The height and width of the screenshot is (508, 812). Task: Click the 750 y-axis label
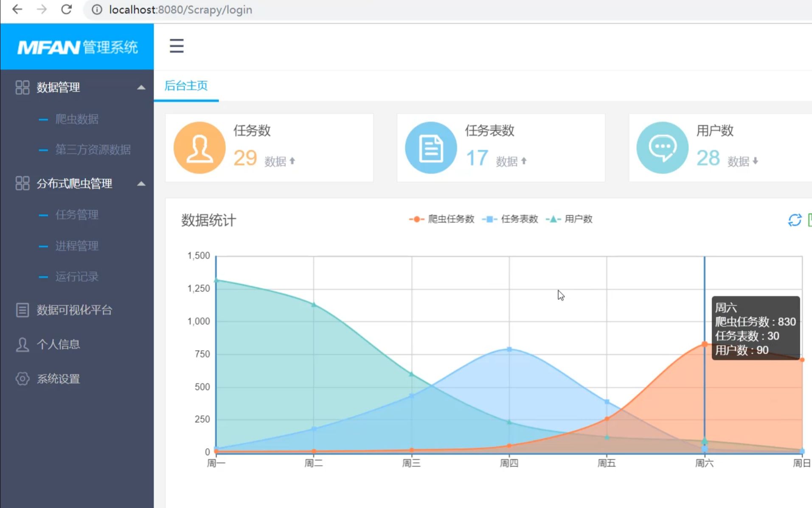[202, 354]
